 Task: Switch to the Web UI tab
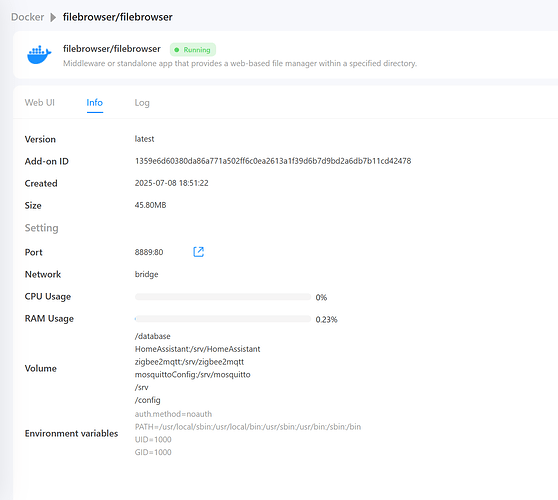[40, 102]
